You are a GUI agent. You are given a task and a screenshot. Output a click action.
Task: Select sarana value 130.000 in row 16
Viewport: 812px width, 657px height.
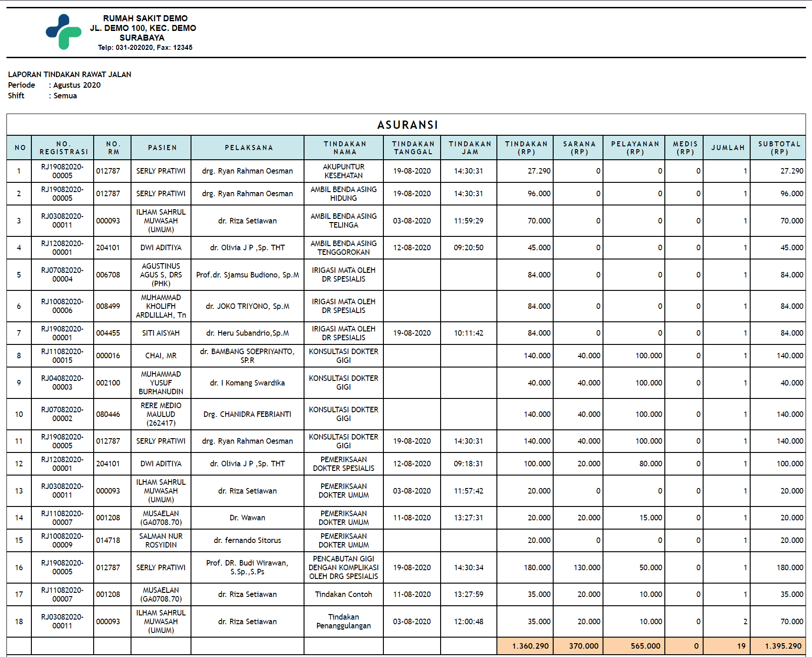point(587,567)
